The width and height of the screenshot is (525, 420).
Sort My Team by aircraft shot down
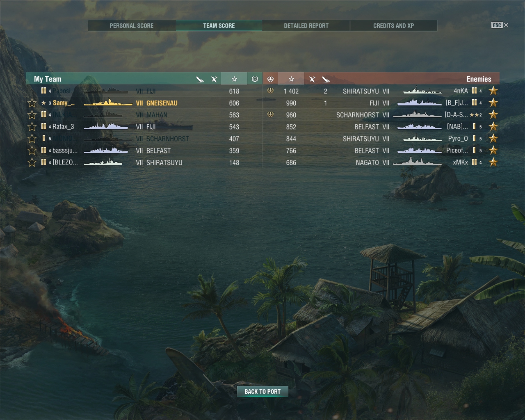pos(200,79)
